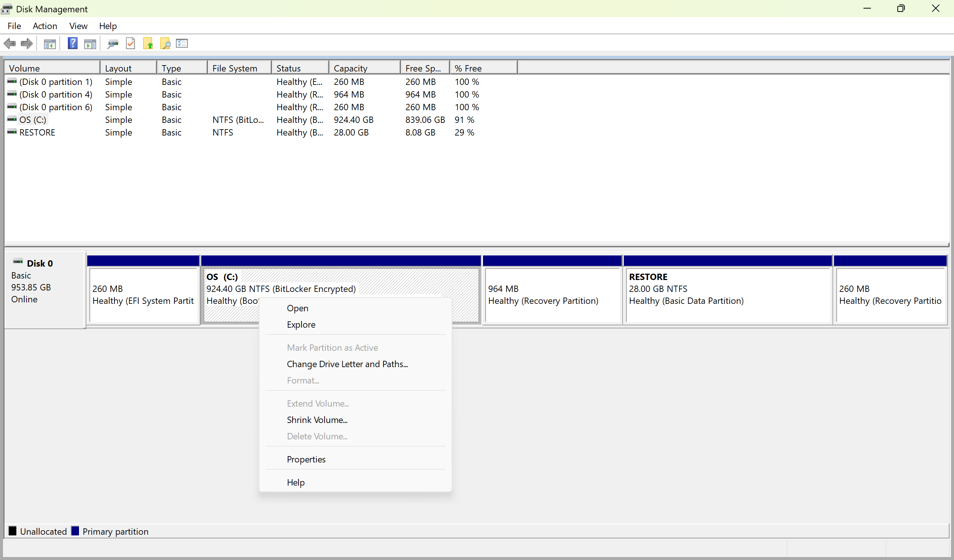
Task: Sort by the Status column header
Action: 300,68
